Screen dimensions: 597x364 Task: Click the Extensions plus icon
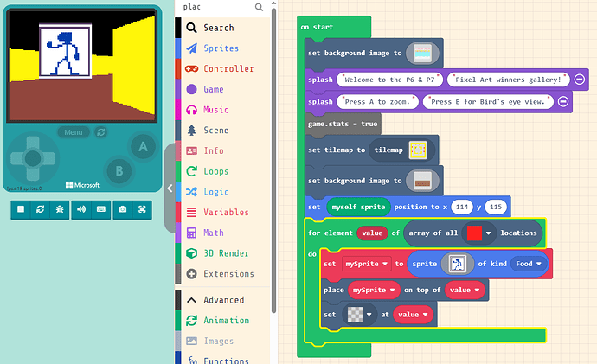click(191, 274)
